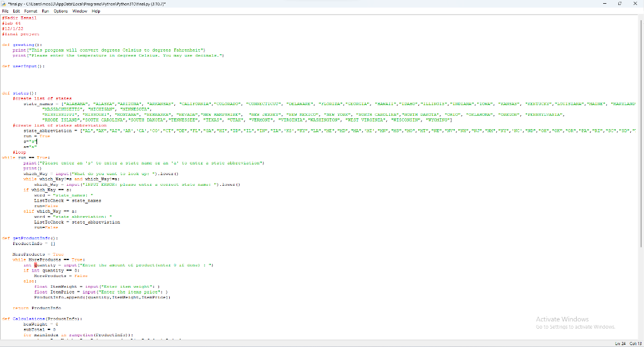644x347 pixels.
Task: Click the 'INPUT ERROR' input line
Action: (x=137, y=185)
